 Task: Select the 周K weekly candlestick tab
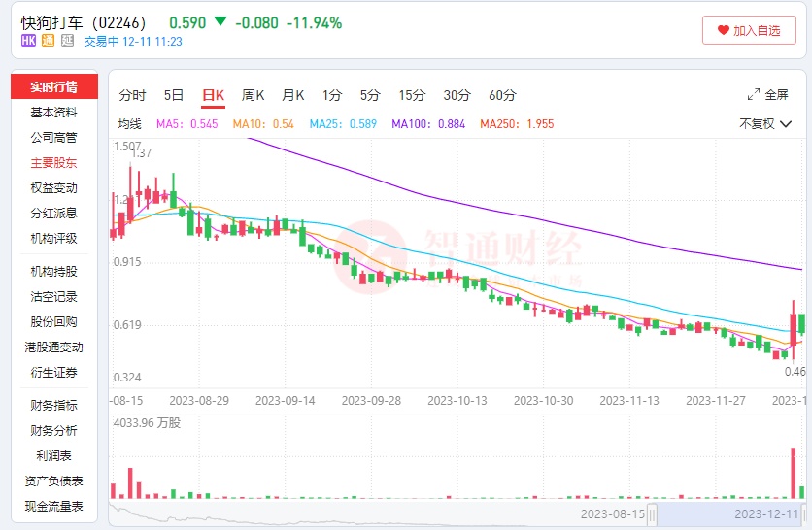(254, 95)
